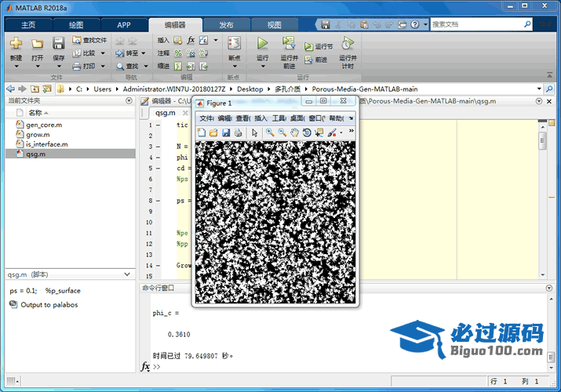Click the insert section icon beside 插入

click(x=178, y=41)
